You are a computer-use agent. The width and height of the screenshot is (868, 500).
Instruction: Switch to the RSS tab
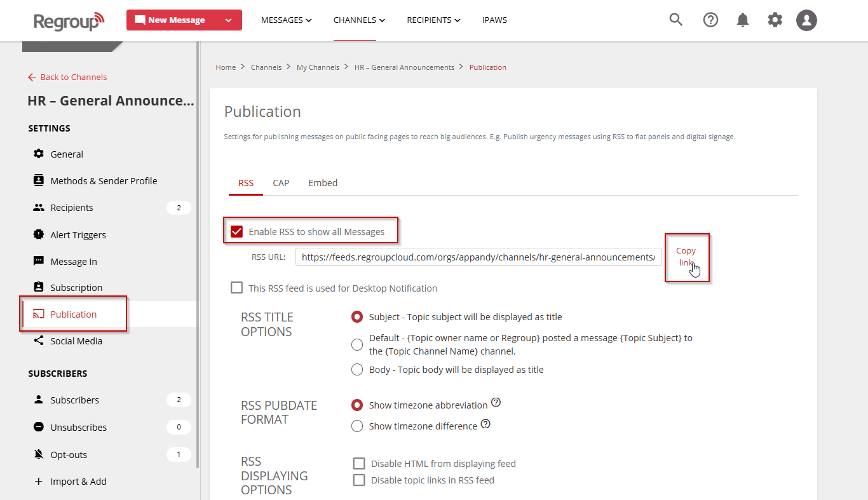(246, 183)
